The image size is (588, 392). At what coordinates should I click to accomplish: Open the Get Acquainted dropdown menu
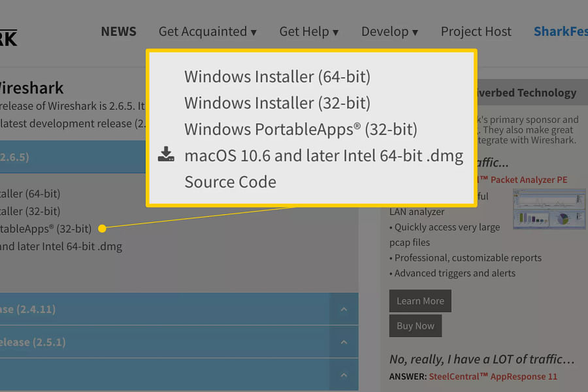coord(207,31)
